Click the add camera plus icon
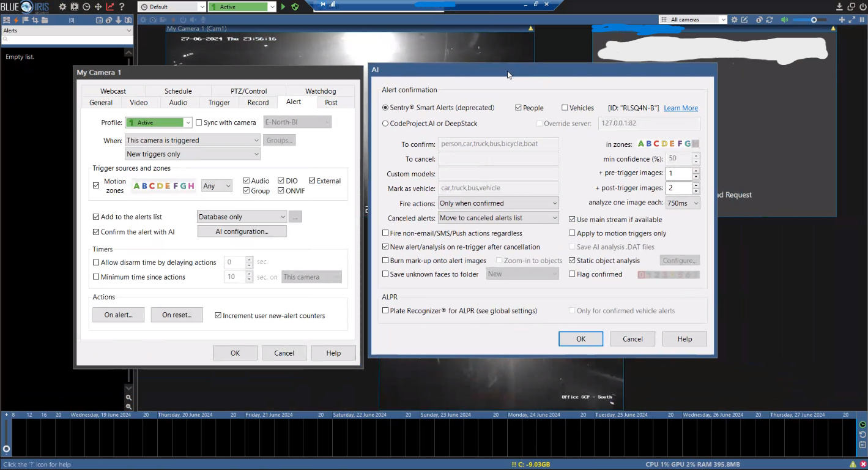 [842, 20]
